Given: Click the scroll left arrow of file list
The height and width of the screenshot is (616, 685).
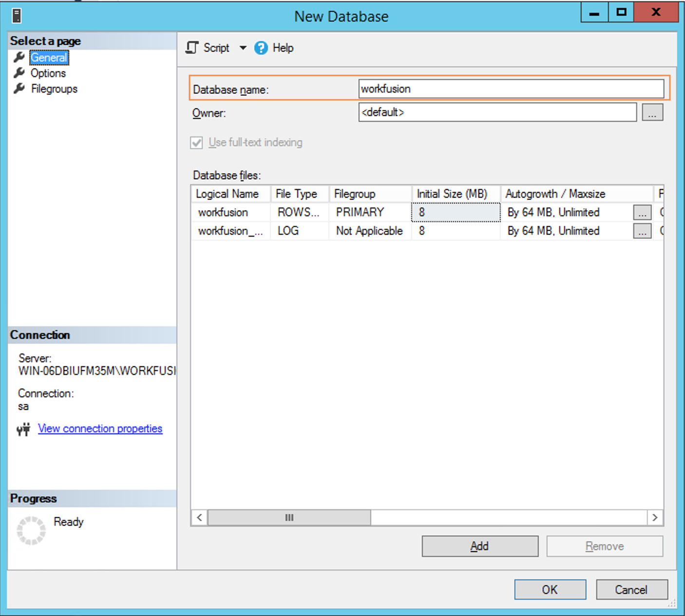Looking at the screenshot, I should [199, 518].
